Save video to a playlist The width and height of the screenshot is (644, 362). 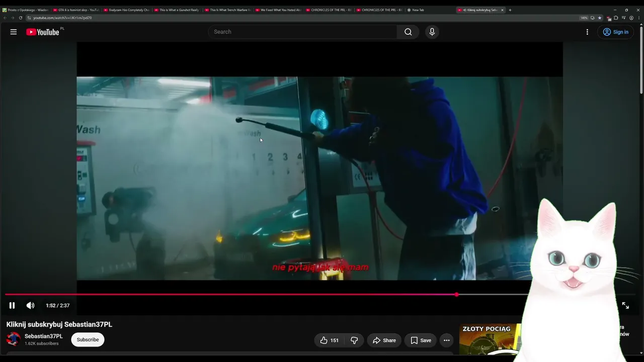[x=421, y=340]
